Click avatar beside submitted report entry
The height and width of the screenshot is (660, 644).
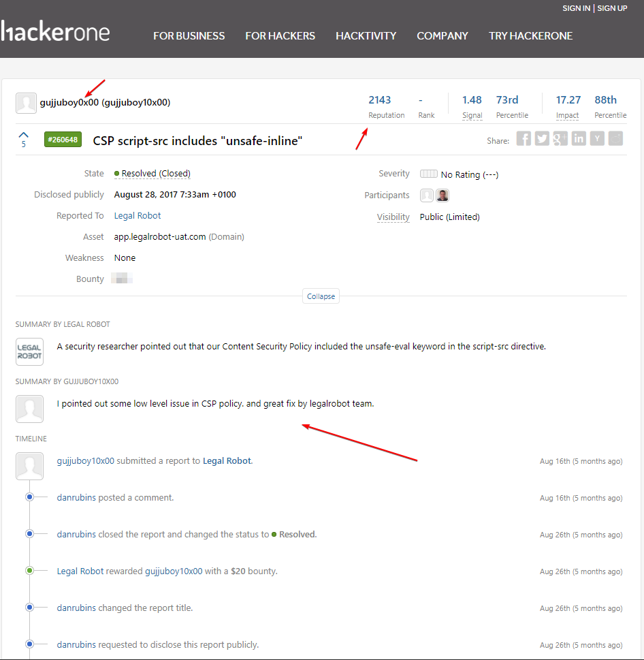tap(29, 466)
